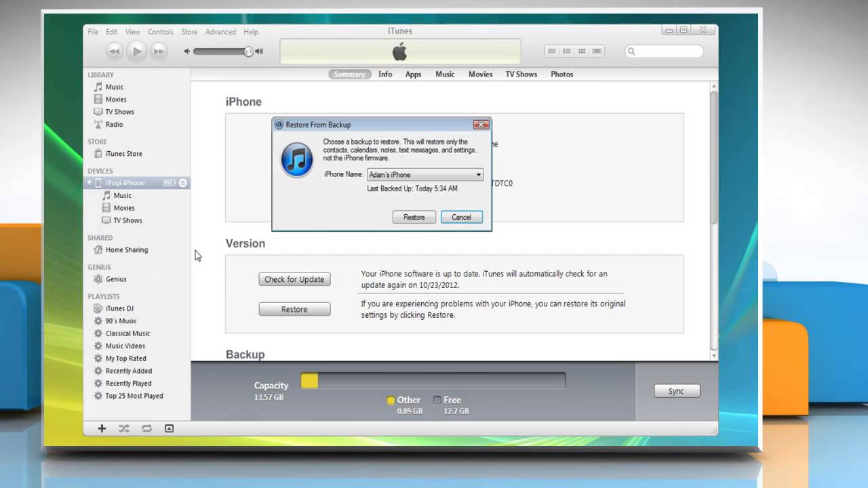
Task: Skip ahead with the fast-forward button
Action: coord(159,51)
